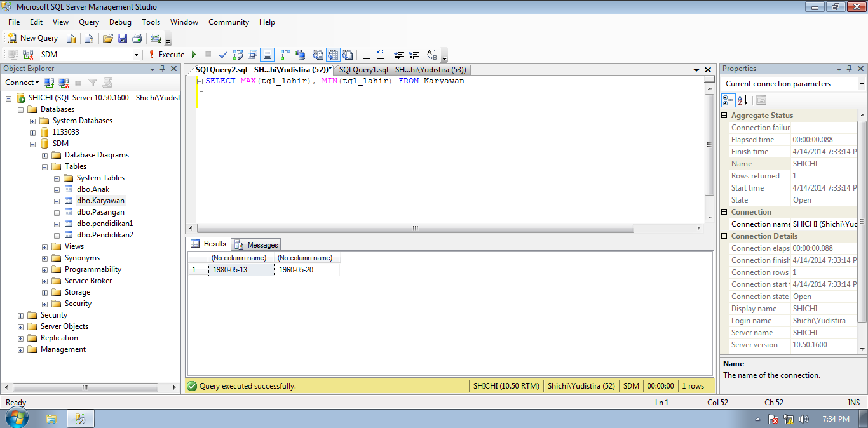The height and width of the screenshot is (428, 868).
Task: Click the Categorized view icon in Properties
Action: click(729, 100)
